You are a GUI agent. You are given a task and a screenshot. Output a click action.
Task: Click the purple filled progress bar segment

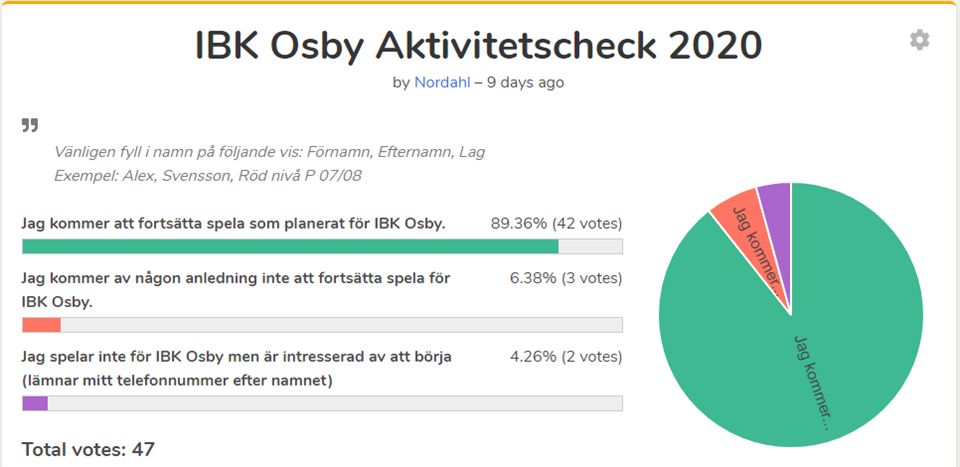[x=35, y=403]
